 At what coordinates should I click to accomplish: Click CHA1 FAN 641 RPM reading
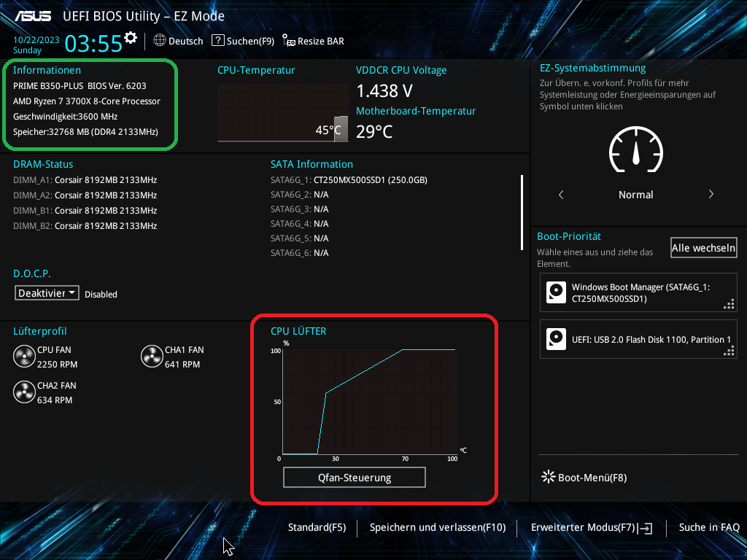(x=182, y=365)
